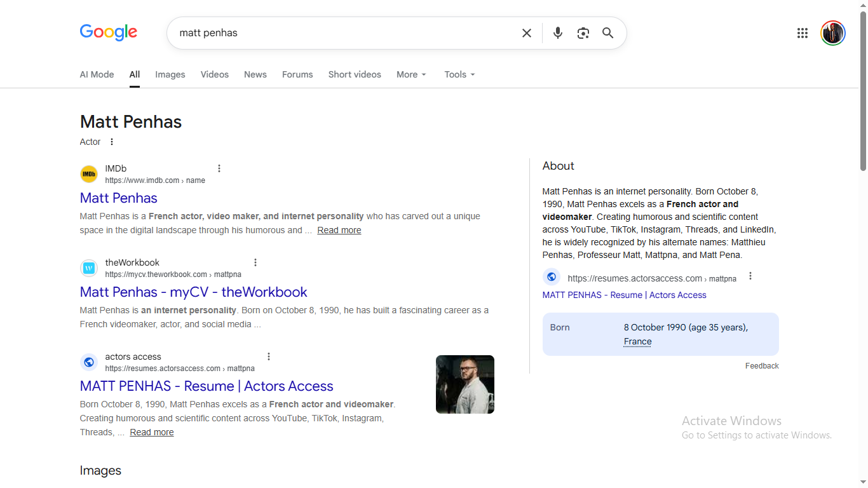Open the Forums tab
The width and height of the screenshot is (868, 488).
297,74
